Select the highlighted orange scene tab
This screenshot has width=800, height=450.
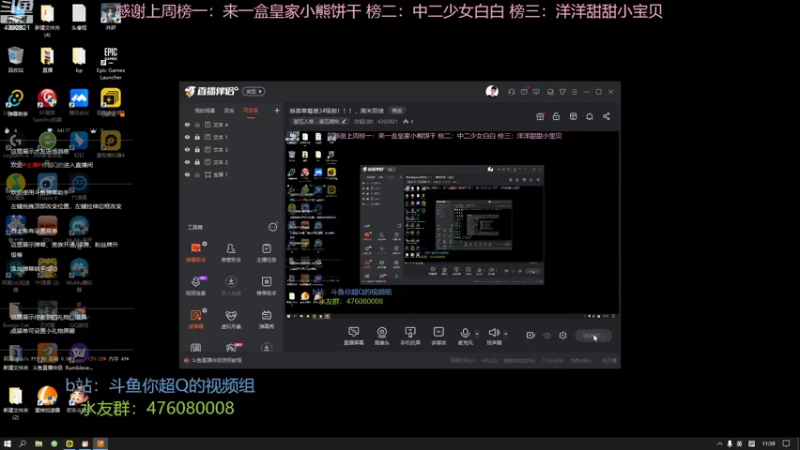(x=251, y=111)
